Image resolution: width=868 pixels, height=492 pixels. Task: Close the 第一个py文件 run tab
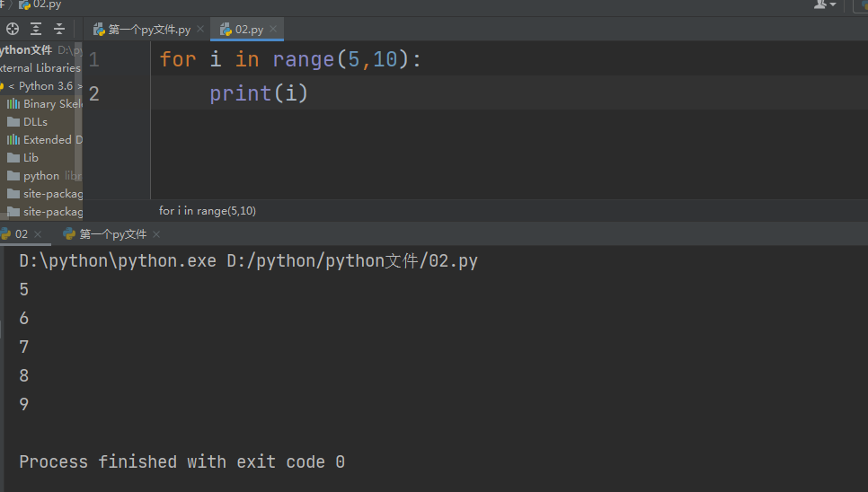pyautogui.click(x=156, y=234)
